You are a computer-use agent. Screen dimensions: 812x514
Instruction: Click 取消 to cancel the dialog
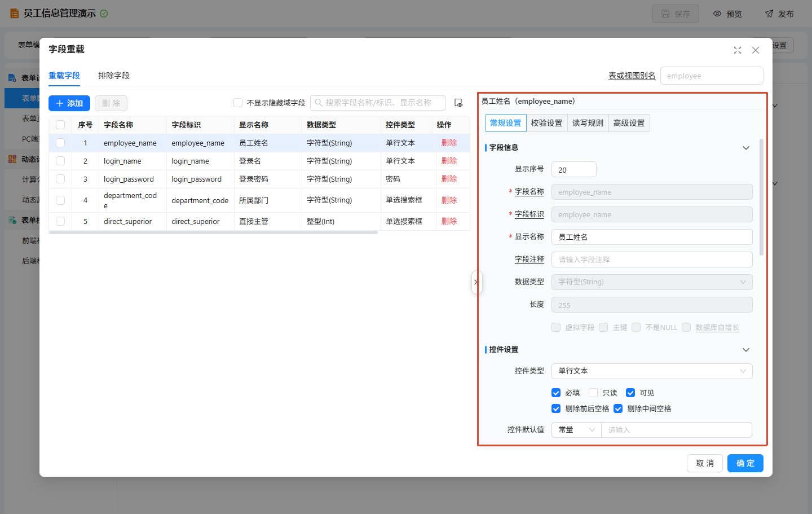click(x=705, y=463)
